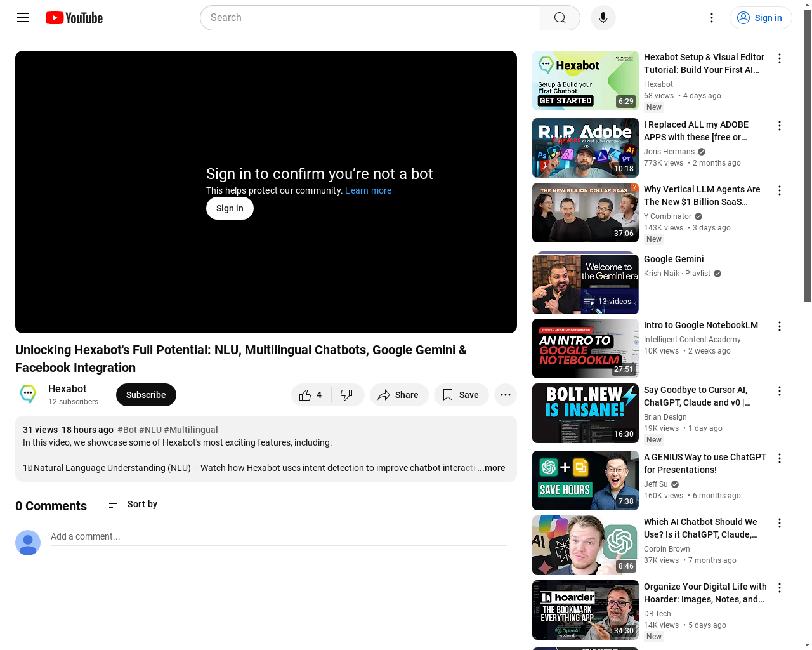The height and width of the screenshot is (650, 812).
Task: Open R.I.P Adobe video thumbnail
Action: click(x=586, y=148)
